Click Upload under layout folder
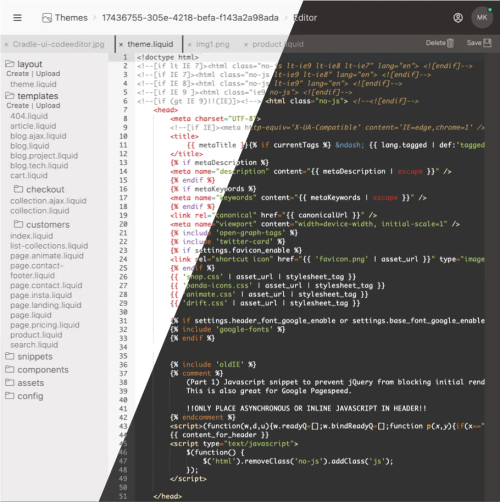The width and height of the screenshot is (500, 502). [x=48, y=74]
